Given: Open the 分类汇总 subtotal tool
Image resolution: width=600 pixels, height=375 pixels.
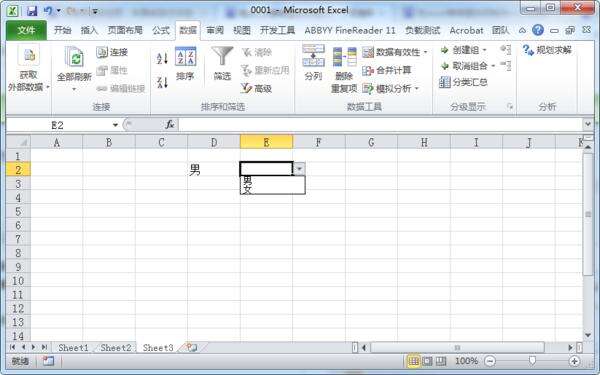Looking at the screenshot, I should [x=463, y=82].
